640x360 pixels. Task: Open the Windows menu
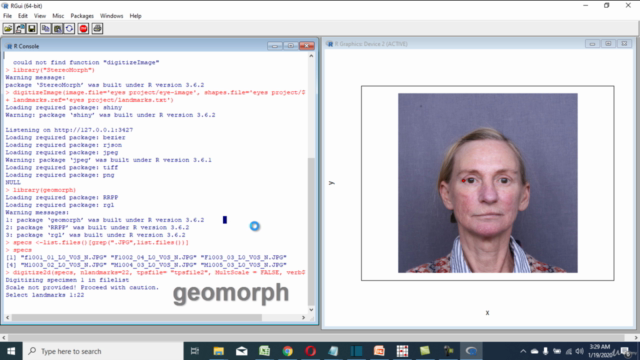click(x=111, y=16)
